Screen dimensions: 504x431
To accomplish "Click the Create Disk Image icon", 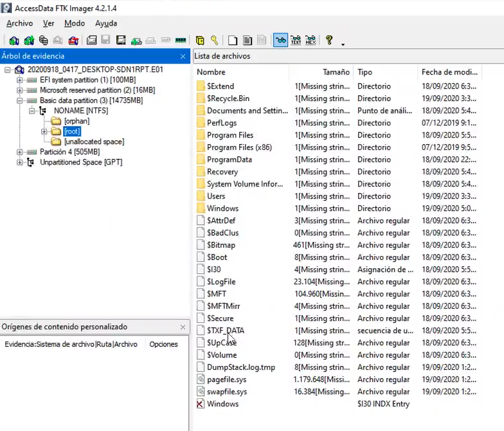I will (x=91, y=41).
